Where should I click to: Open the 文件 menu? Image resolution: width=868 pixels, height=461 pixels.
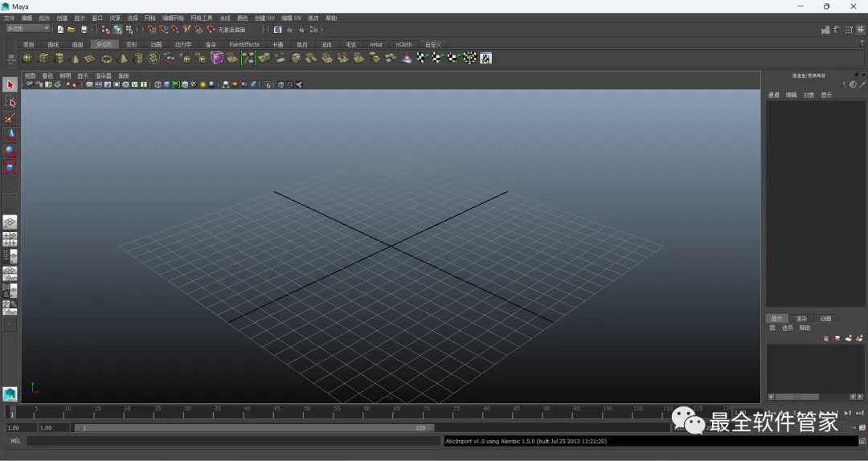pyautogui.click(x=10, y=18)
